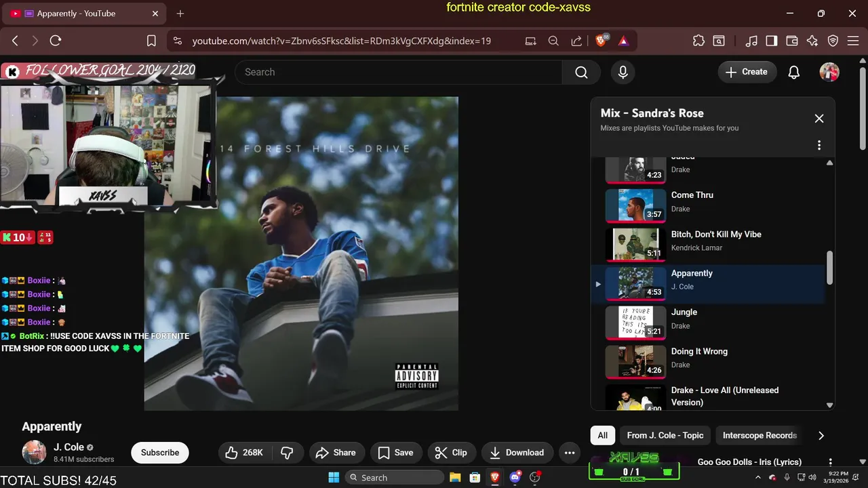The image size is (868, 488).
Task: Select the Interscope Records chip
Action: coord(759,435)
